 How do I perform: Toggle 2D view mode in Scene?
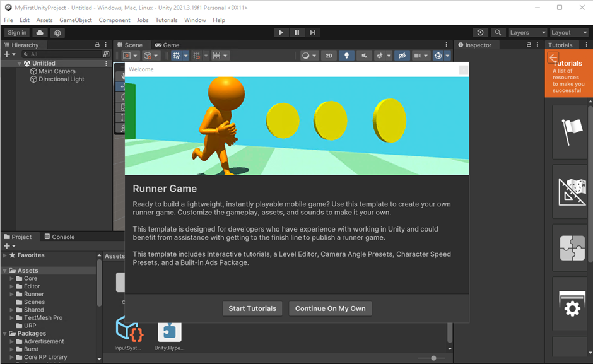(x=329, y=56)
